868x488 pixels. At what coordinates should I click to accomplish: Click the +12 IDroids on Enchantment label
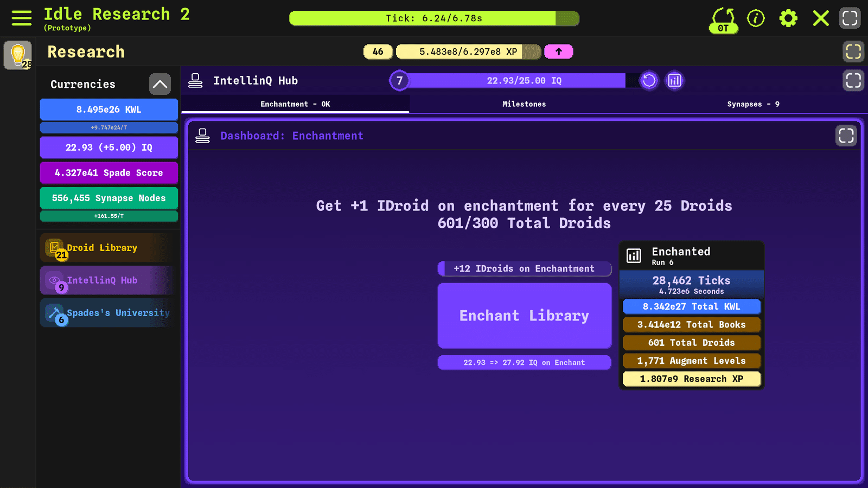(525, 269)
